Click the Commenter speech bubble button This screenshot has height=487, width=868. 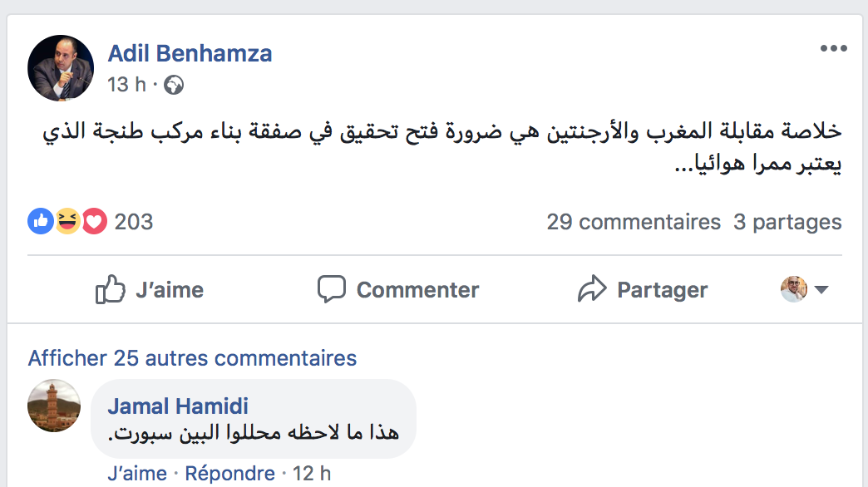(x=398, y=289)
